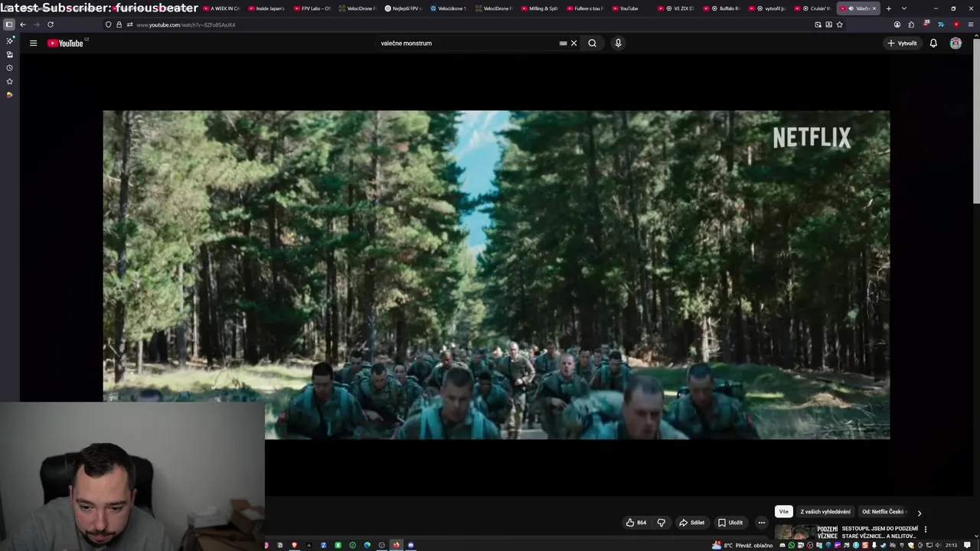
Task: Bookmark page with the star icon in address bar
Action: click(x=840, y=24)
